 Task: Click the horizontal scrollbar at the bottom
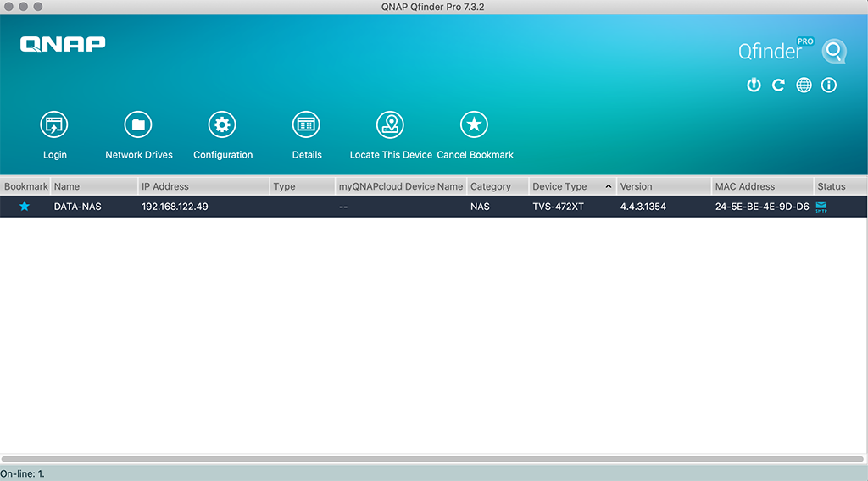click(432, 459)
